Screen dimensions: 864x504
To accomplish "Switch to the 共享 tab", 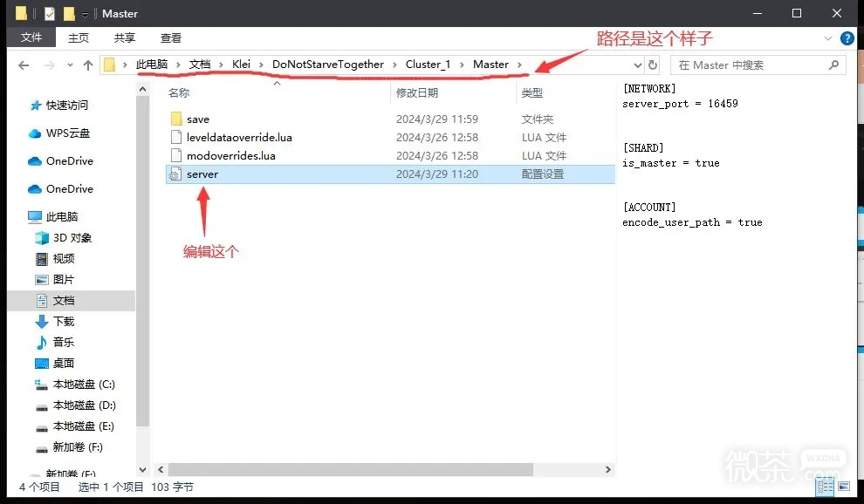I will pos(125,38).
